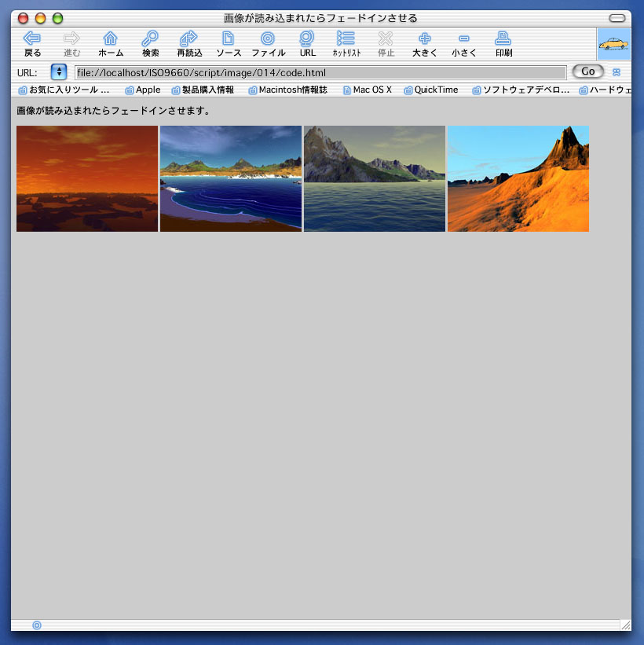Print page with 印刷 icon
This screenshot has width=644, height=645.
click(x=503, y=43)
